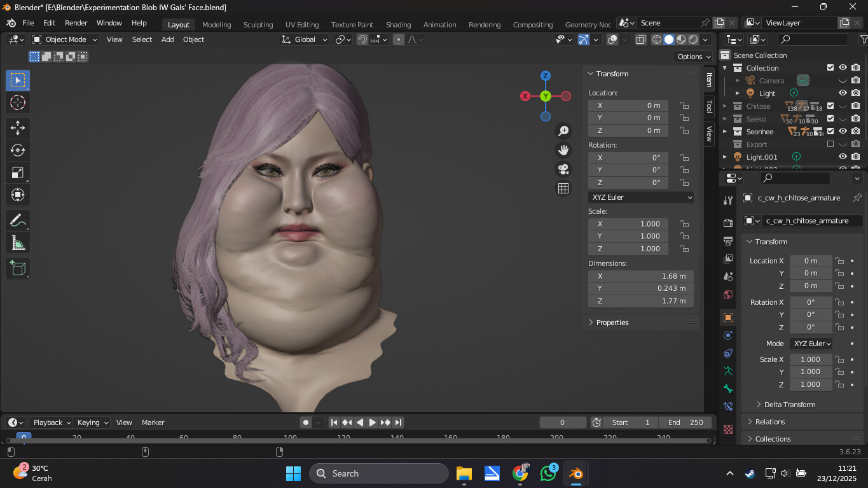Open WhatsApp from the Windows taskbar
Viewport: 868px width, 488px height.
pyautogui.click(x=548, y=473)
